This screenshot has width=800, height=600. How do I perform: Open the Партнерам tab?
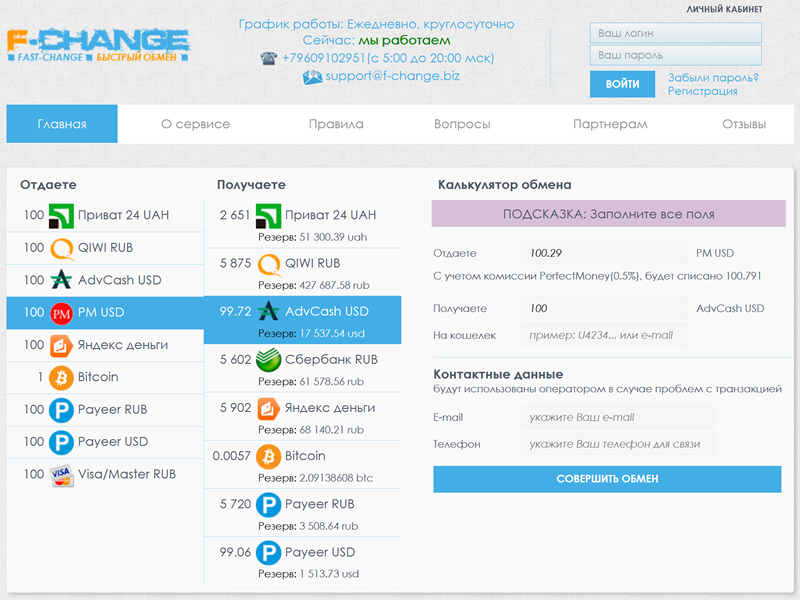[x=610, y=124]
